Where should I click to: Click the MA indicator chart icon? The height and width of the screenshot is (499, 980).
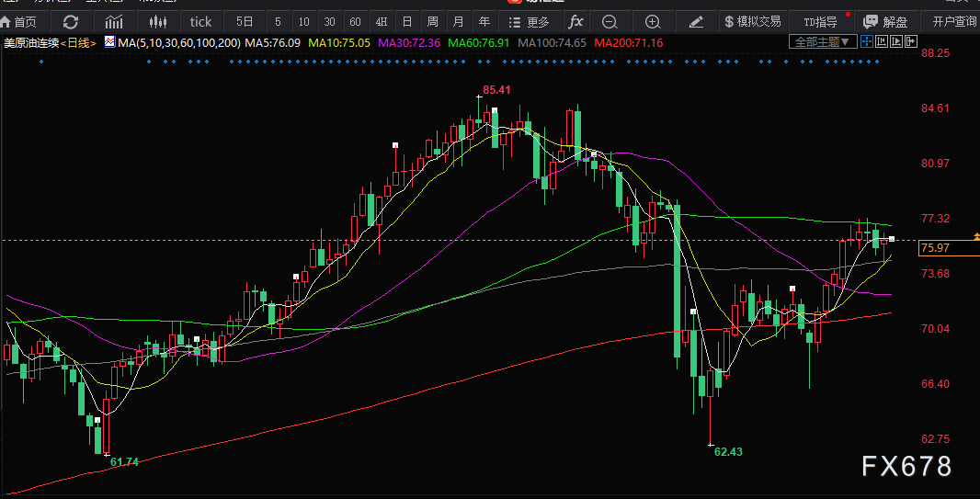(x=110, y=42)
